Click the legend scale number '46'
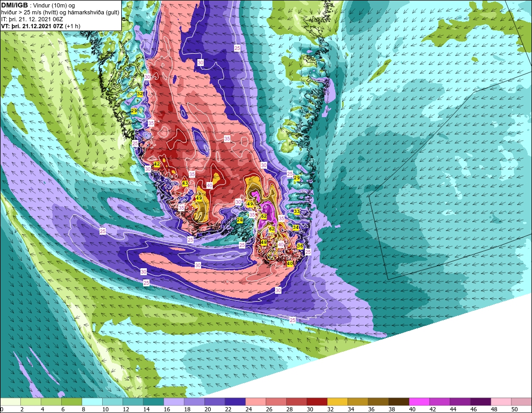Image resolution: width=532 pixels, height=413 pixels. point(473,409)
